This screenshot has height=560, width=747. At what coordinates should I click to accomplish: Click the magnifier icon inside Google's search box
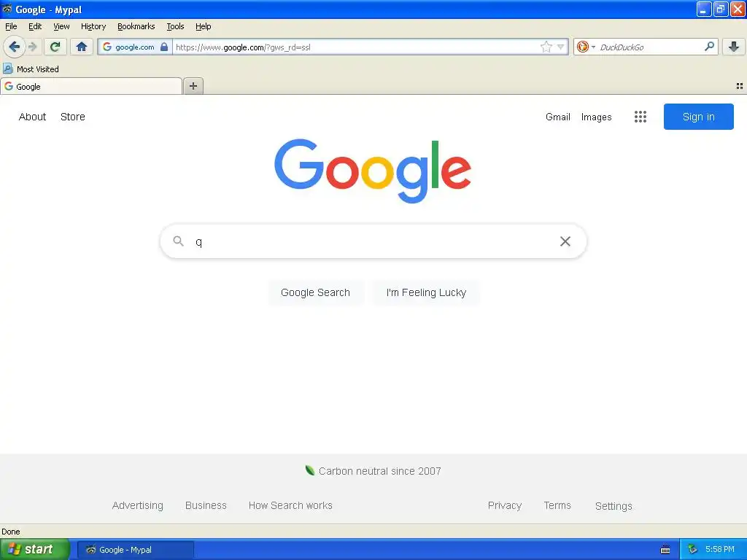(x=178, y=241)
